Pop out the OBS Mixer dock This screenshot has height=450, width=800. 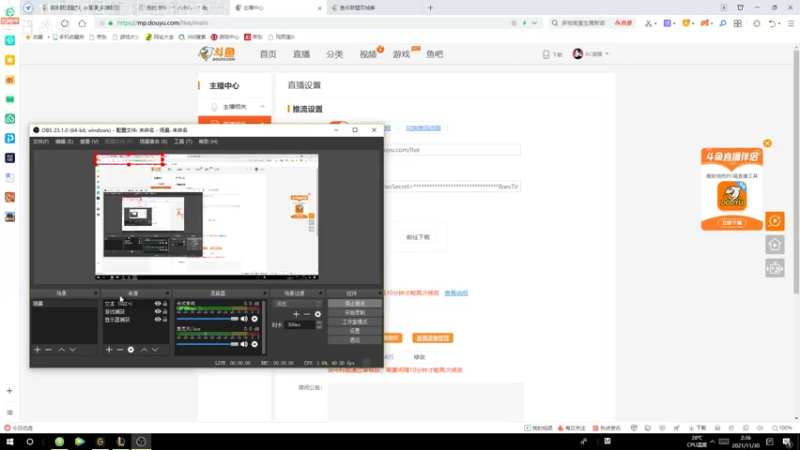tap(265, 293)
